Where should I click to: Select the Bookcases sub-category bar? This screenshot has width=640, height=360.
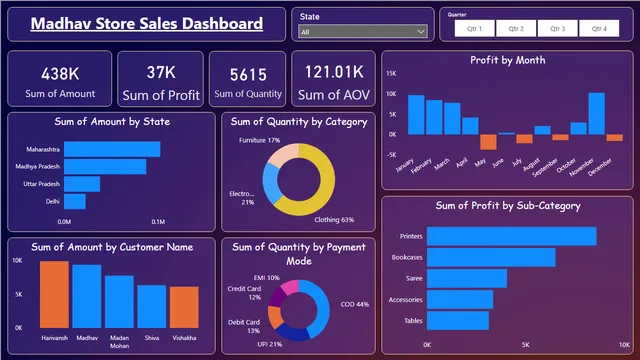(491, 258)
